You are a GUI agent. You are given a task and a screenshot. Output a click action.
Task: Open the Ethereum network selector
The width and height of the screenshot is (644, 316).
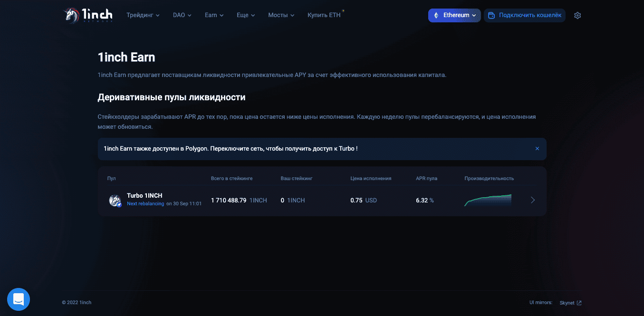coord(454,15)
